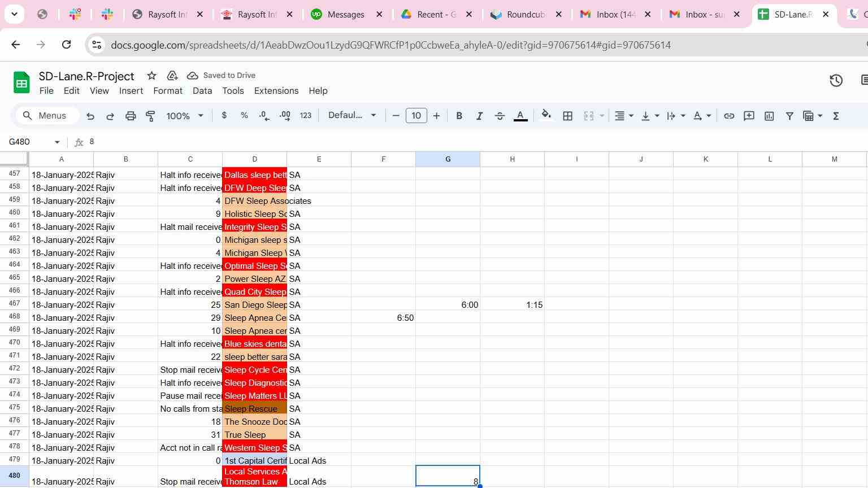Activate the Paint format roller icon

[x=151, y=116]
